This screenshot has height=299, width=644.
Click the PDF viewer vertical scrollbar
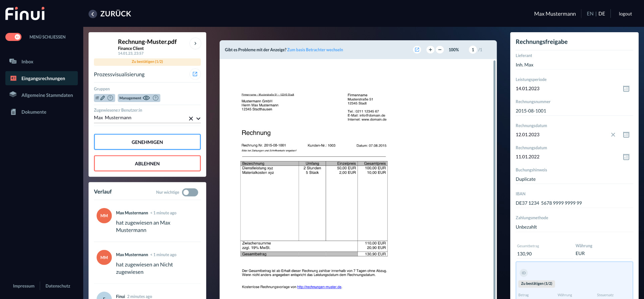[x=494, y=168]
